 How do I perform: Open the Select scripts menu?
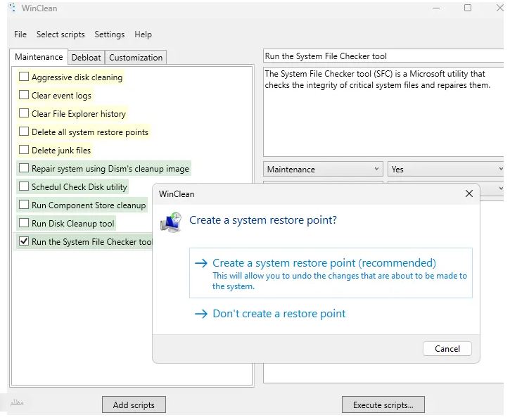point(60,34)
